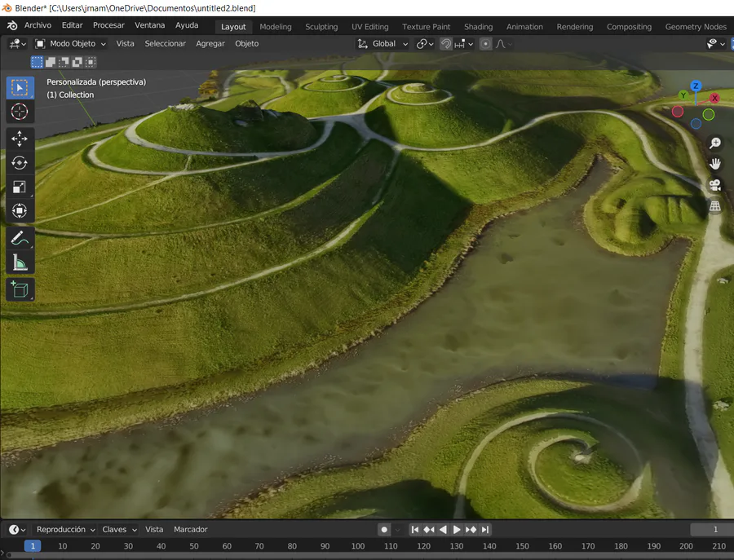Viewport: 734px width, 560px height.
Task: Open the timeline Marcador menu
Action: click(191, 530)
